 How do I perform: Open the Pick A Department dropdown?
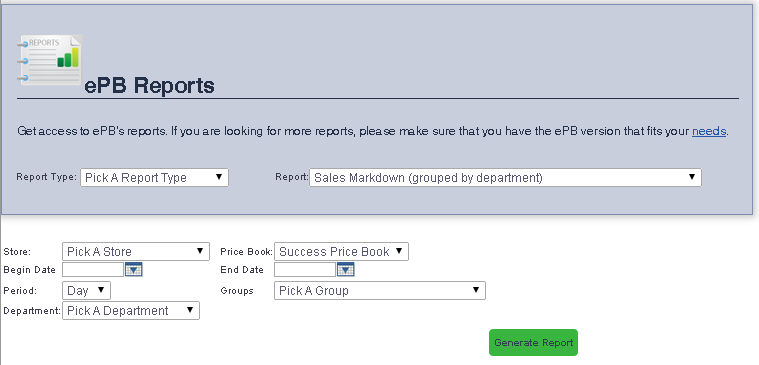pyautogui.click(x=131, y=311)
